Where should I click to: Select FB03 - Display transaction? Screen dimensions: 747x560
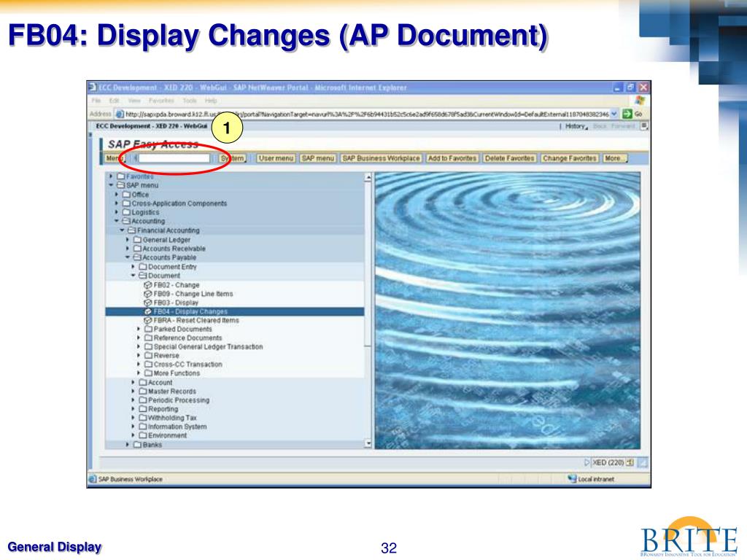[176, 303]
